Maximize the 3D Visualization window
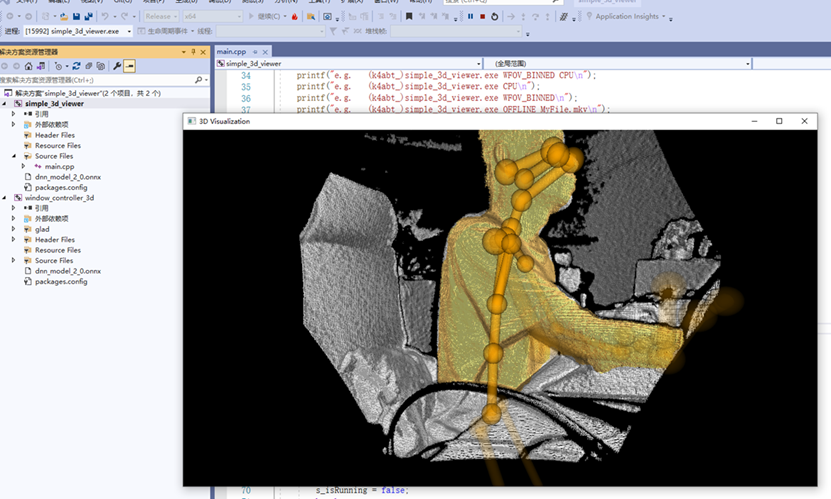Image resolution: width=831 pixels, height=499 pixels. click(779, 121)
